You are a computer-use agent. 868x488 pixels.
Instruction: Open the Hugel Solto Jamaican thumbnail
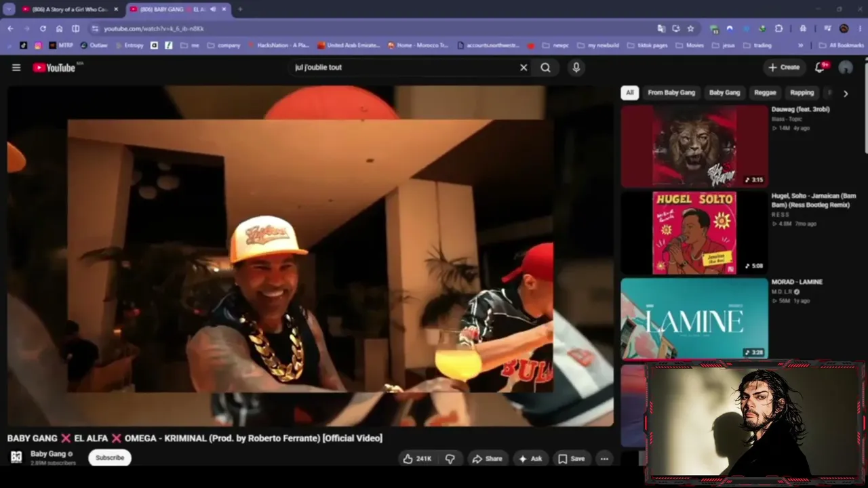coord(694,232)
